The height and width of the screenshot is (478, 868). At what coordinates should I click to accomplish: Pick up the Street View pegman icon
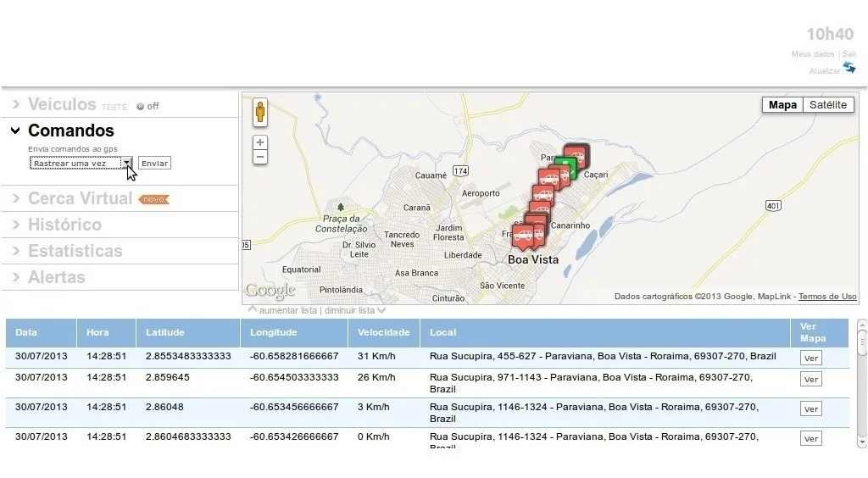click(x=260, y=113)
